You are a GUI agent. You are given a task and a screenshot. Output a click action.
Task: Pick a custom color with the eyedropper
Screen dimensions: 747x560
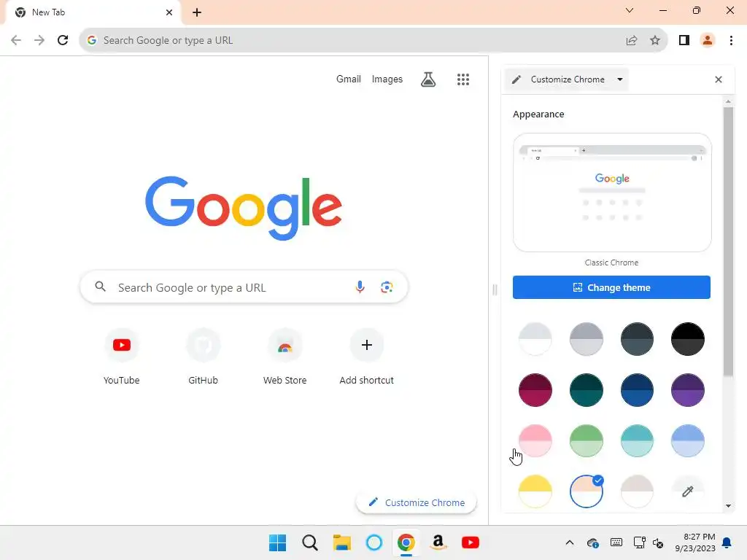point(687,491)
